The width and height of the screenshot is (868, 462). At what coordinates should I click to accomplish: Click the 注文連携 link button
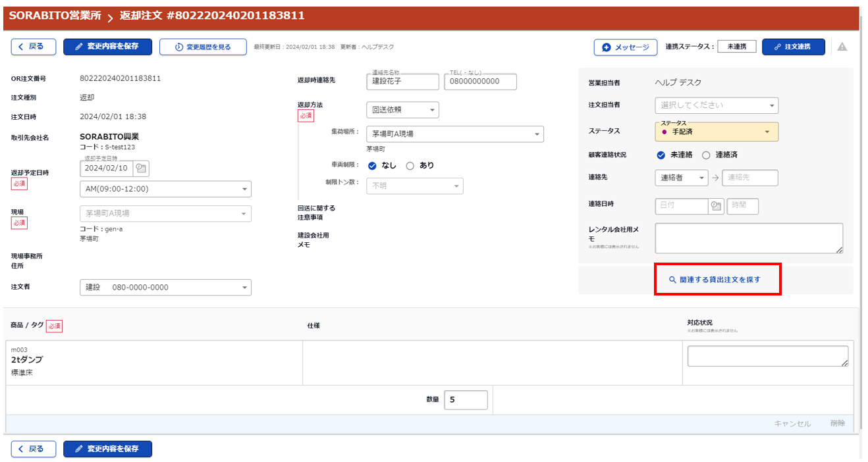(793, 47)
